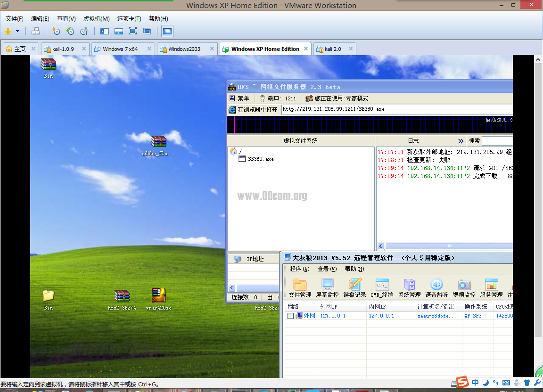Screen dimensions: 543x392
Task: Open 视频监控 tool
Action: coord(464,288)
